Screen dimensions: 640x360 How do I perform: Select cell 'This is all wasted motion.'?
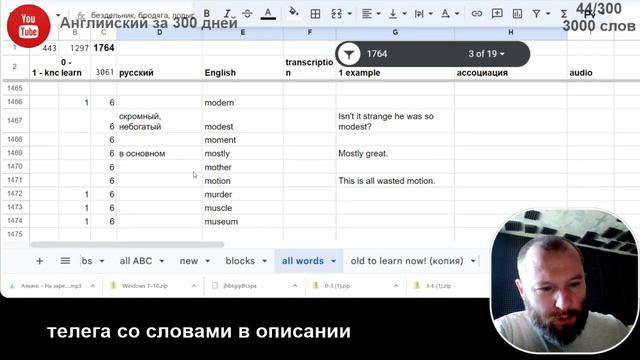(395, 180)
